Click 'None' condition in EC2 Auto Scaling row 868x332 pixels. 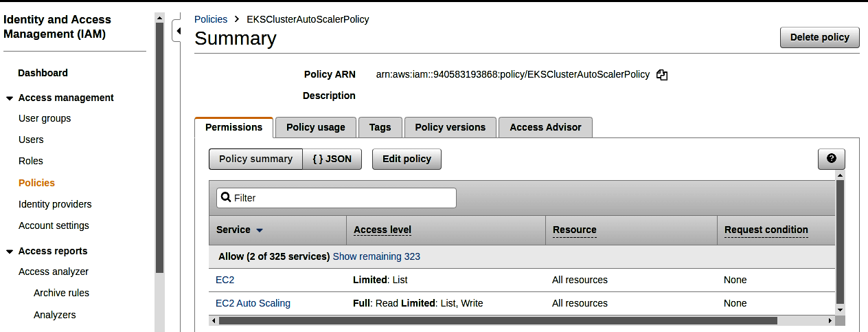[x=735, y=303]
